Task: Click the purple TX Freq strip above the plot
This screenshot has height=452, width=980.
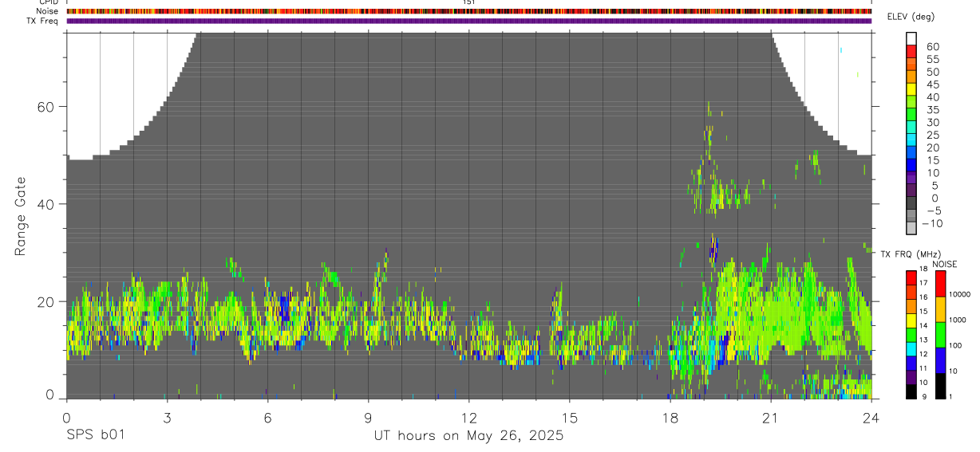Action: tap(469, 21)
